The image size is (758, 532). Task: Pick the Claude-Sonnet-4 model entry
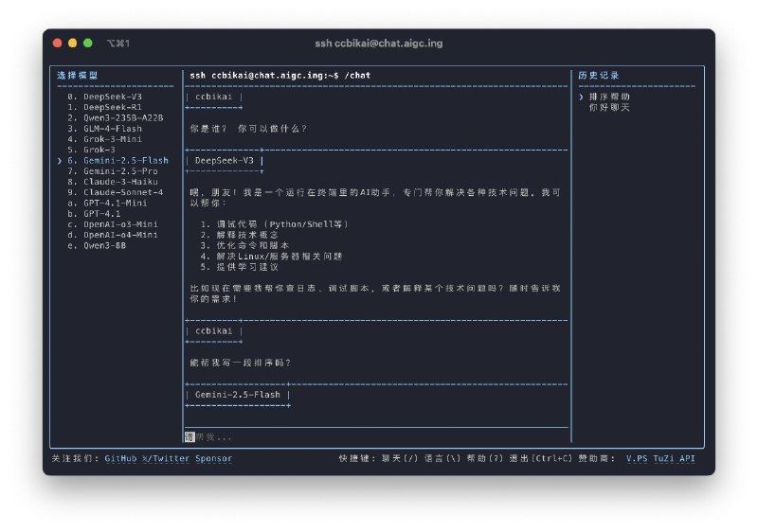tap(122, 192)
